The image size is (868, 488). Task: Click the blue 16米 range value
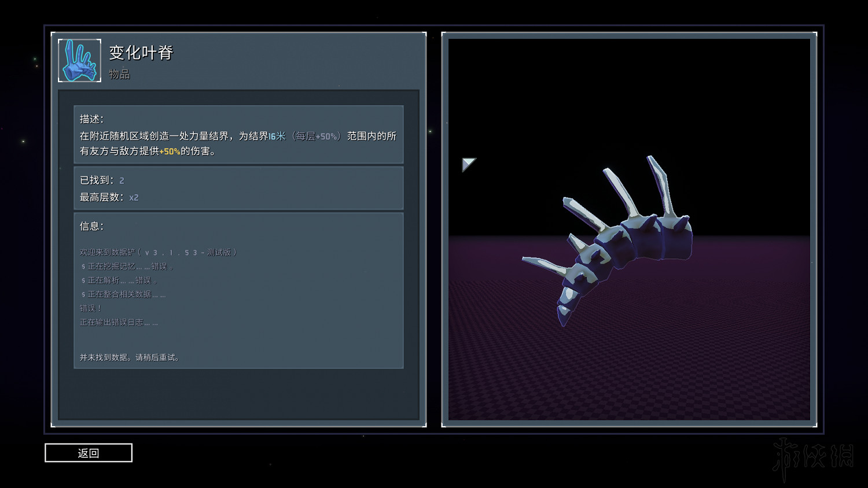point(277,136)
